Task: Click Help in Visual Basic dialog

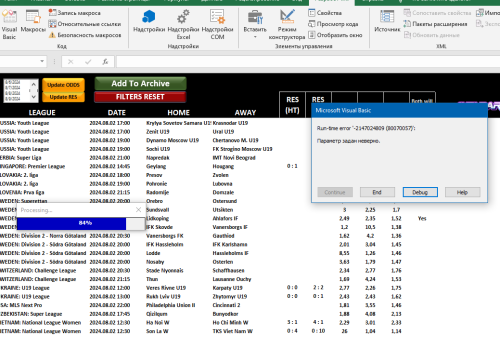Action: coord(462,192)
